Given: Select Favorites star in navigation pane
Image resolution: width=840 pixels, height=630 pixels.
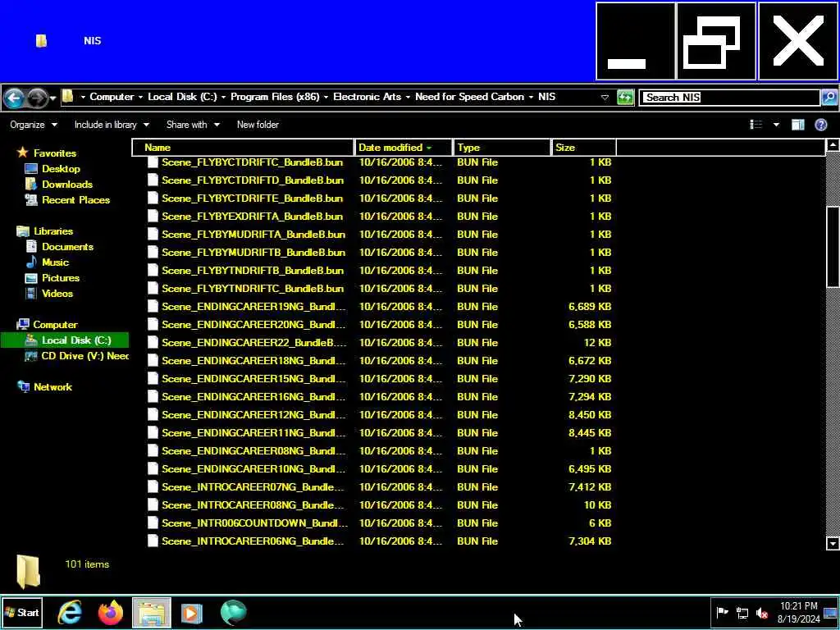Looking at the screenshot, I should click(22, 153).
